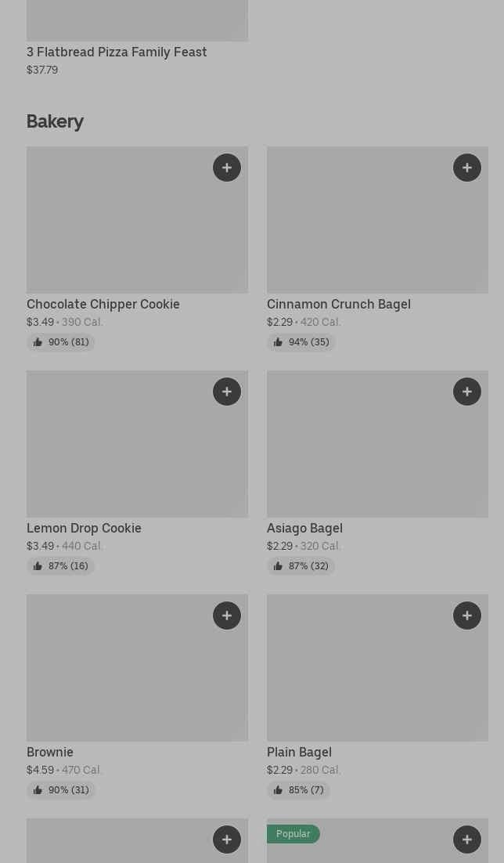Click the Popular tag label
The image size is (504, 863).
coord(293,834)
